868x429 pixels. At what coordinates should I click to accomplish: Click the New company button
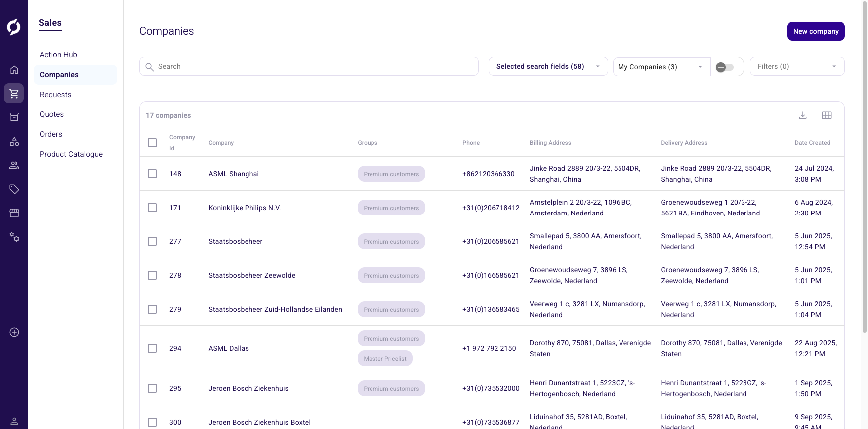point(816,31)
